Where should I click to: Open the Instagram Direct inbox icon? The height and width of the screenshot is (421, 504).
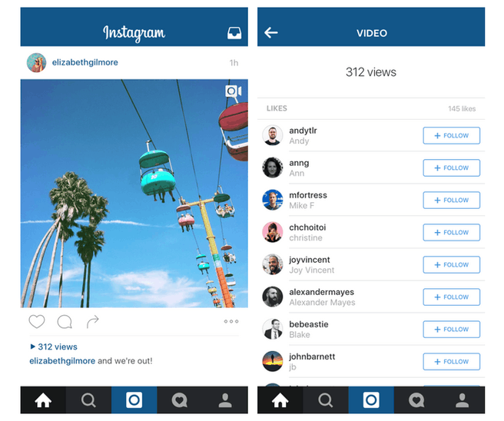click(x=234, y=33)
